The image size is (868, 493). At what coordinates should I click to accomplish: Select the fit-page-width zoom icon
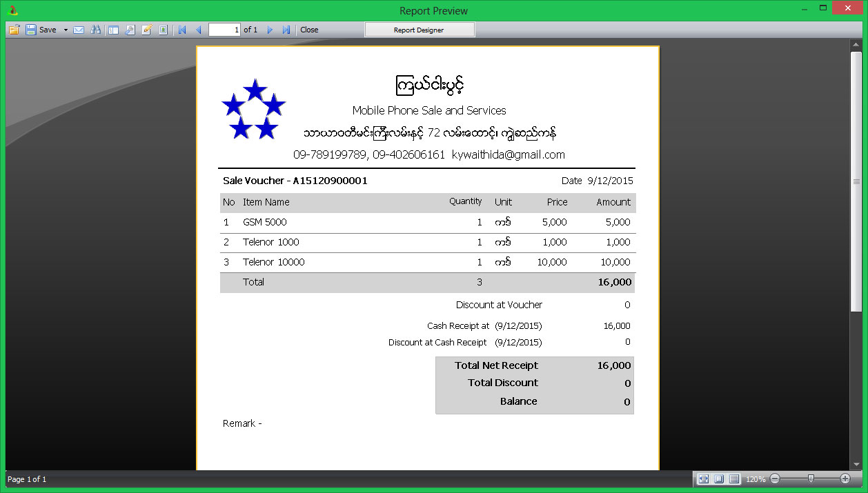tap(703, 479)
